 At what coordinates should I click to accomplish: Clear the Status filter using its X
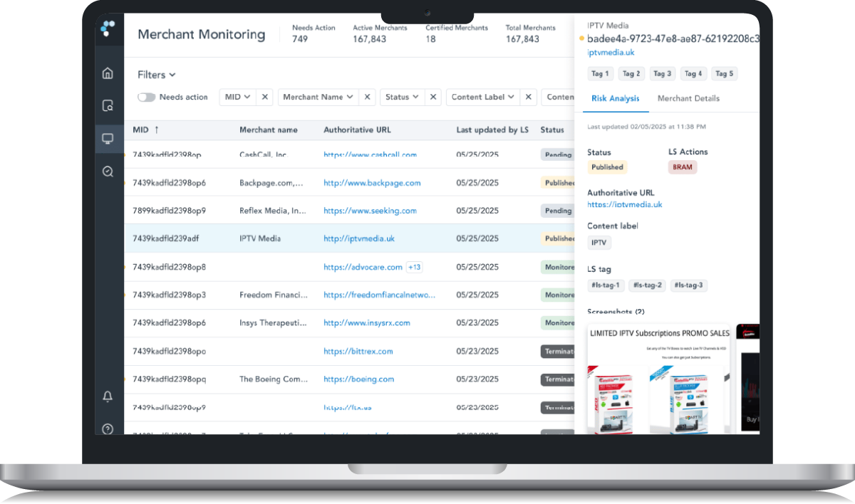click(433, 97)
